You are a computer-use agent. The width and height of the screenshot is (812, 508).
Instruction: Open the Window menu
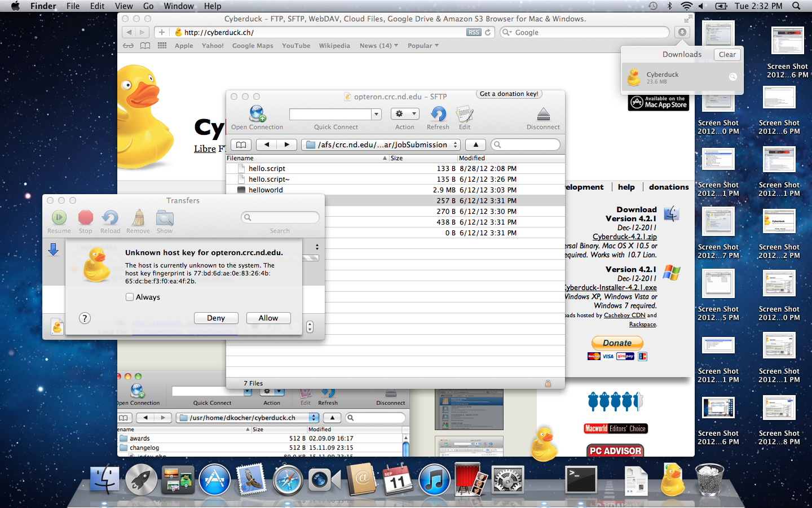pos(179,6)
